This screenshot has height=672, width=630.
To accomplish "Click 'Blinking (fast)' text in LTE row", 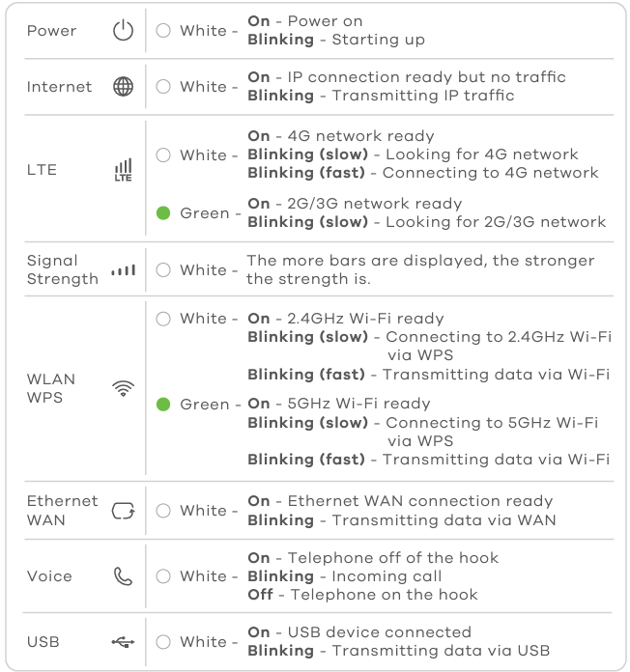I will click(306, 173).
